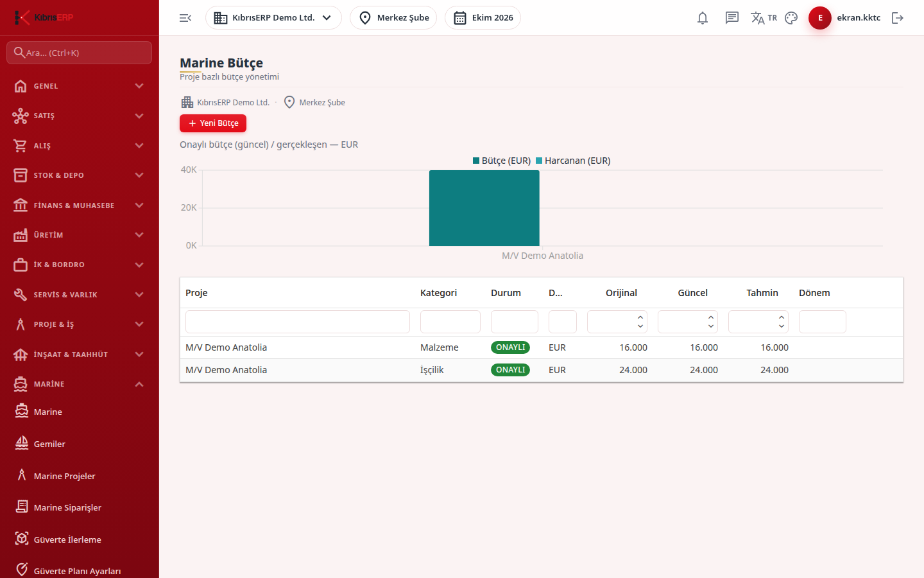
Task: Decrease the Güncel filter stepper value
Action: [711, 326]
